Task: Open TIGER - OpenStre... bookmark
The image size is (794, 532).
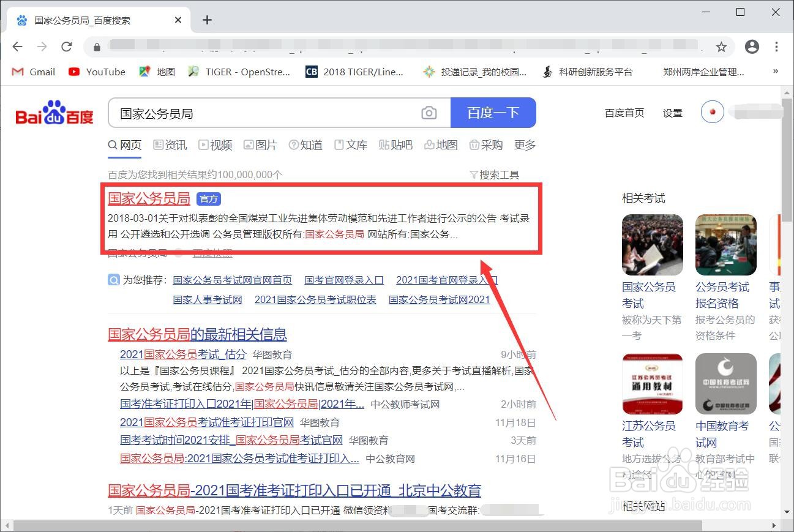Action: [x=239, y=72]
